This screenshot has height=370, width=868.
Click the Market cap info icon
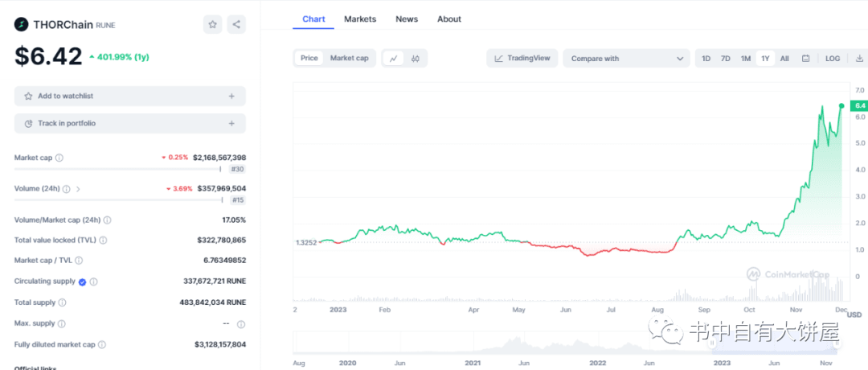pyautogui.click(x=59, y=158)
